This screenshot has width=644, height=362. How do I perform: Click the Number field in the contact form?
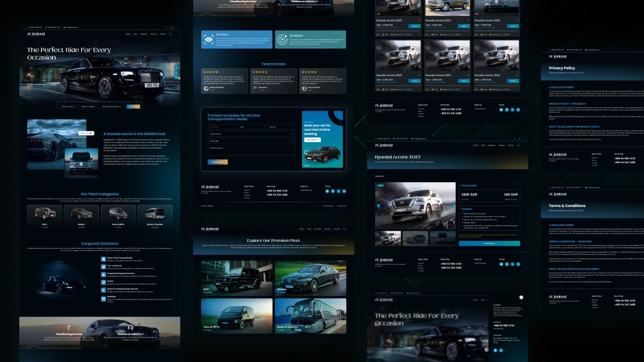point(281,127)
